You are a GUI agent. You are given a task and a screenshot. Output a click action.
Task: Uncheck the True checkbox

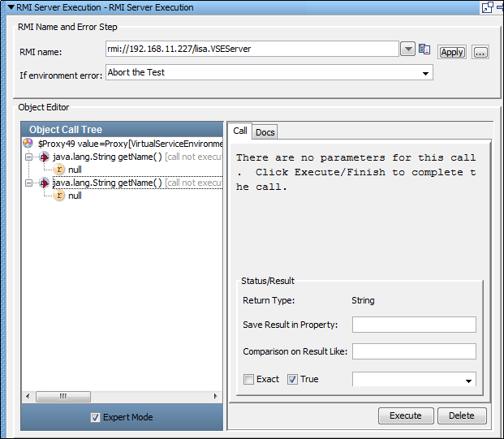[292, 379]
